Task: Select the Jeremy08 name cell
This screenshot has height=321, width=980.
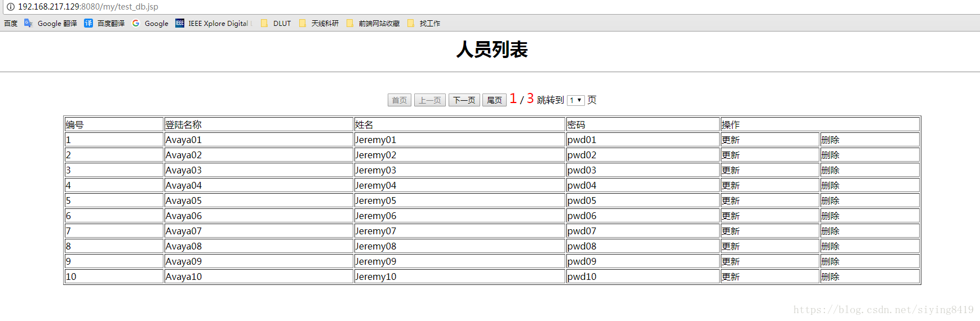Action: pos(460,246)
